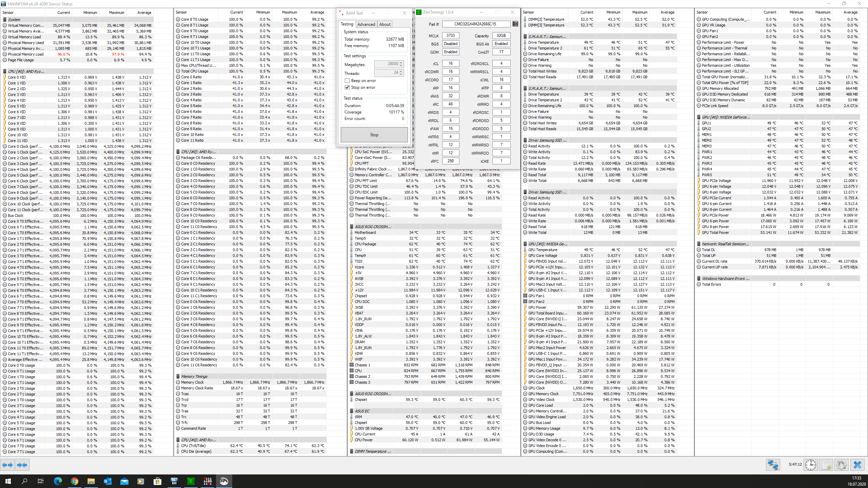Image resolution: width=868 pixels, height=488 pixels.
Task: Click the tCL value box in ZenTimings
Action: pyautogui.click(x=451, y=63)
